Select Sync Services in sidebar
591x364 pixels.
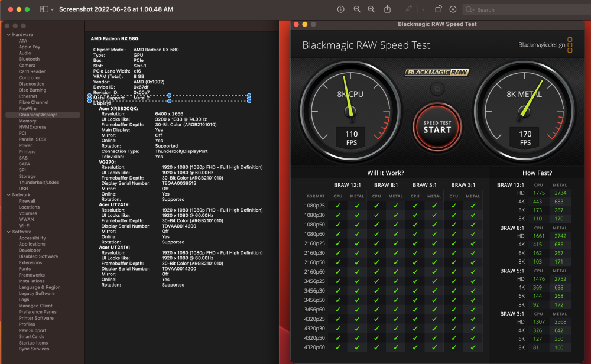pyautogui.click(x=34, y=349)
